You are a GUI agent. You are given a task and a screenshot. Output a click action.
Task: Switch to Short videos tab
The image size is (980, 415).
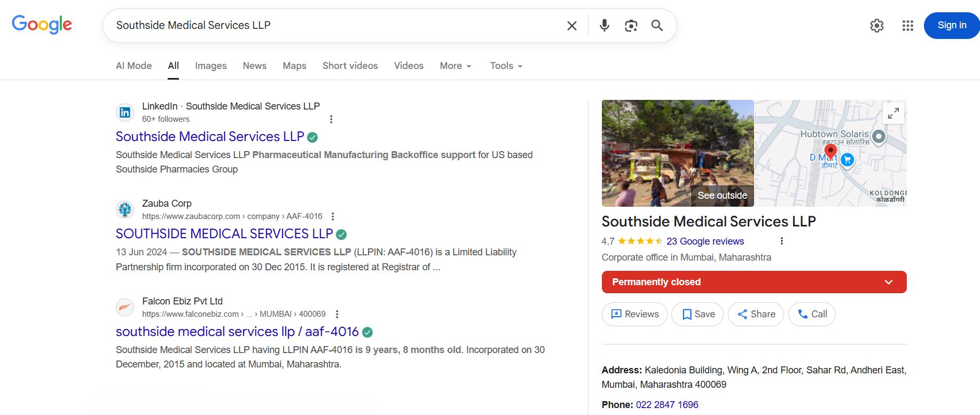pyautogui.click(x=350, y=66)
